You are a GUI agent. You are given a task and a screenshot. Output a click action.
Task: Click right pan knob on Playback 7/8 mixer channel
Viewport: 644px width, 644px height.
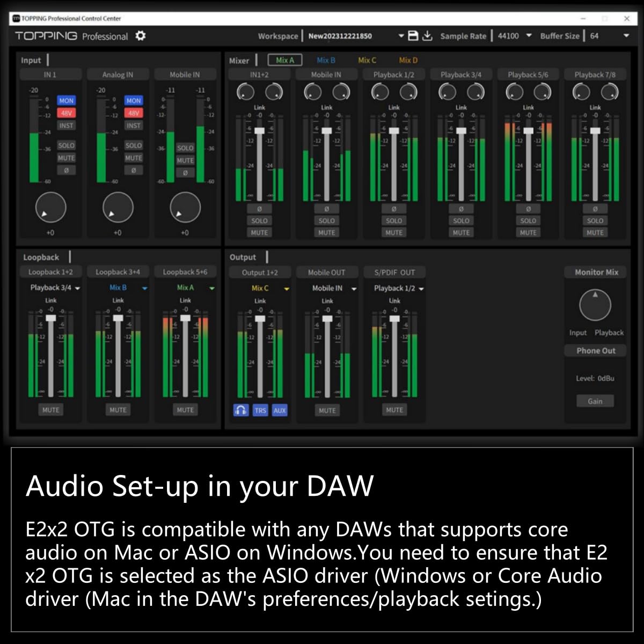(x=610, y=92)
